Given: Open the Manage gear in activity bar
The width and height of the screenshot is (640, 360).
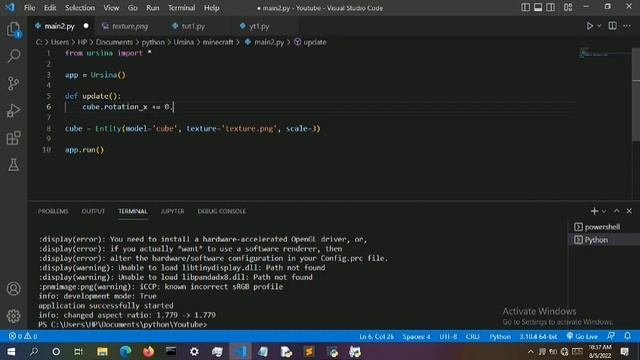Looking at the screenshot, I should tap(13, 316).
